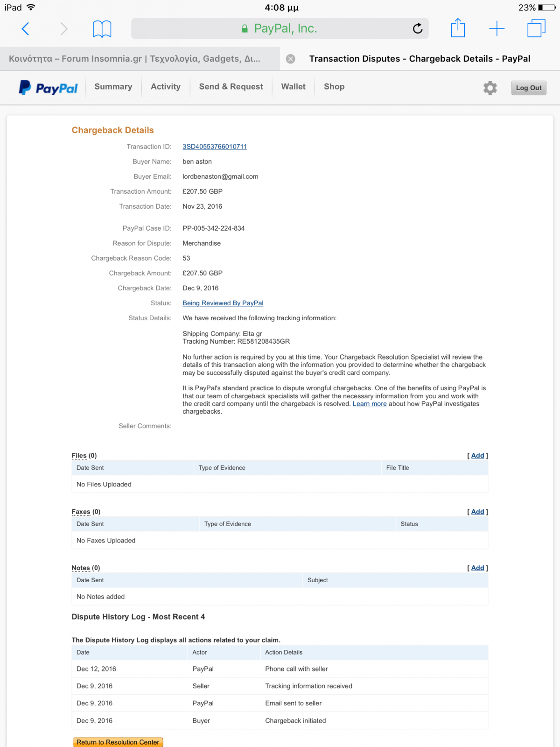Click the Chargeback Details heading
560x747 pixels.
click(112, 130)
